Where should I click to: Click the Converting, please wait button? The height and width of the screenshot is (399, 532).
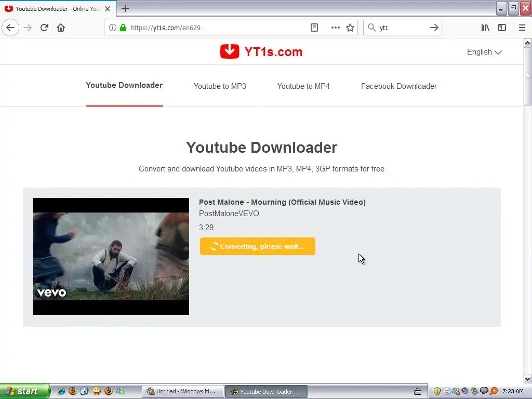click(258, 246)
